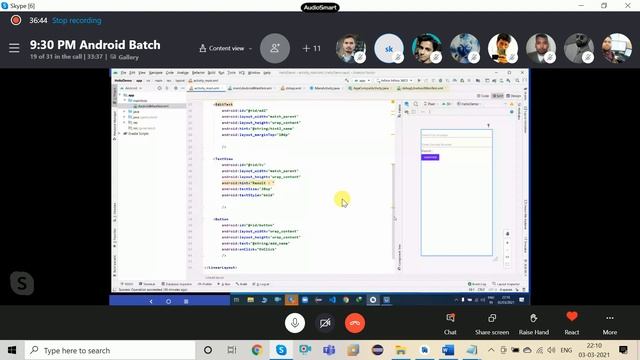The height and width of the screenshot is (360, 640).
Task: Click the File menu in shared Android Studio
Action: [123, 73]
